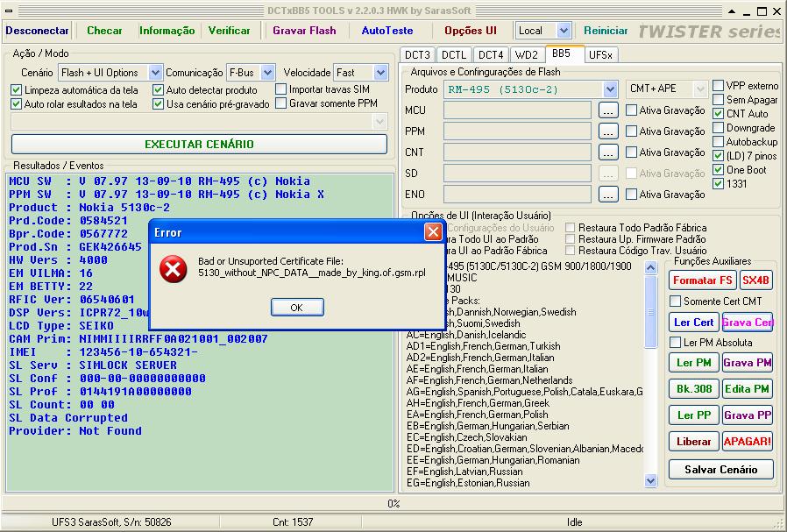The image size is (787, 532).
Task: Click Desconectar in the toolbar
Action: (x=37, y=31)
